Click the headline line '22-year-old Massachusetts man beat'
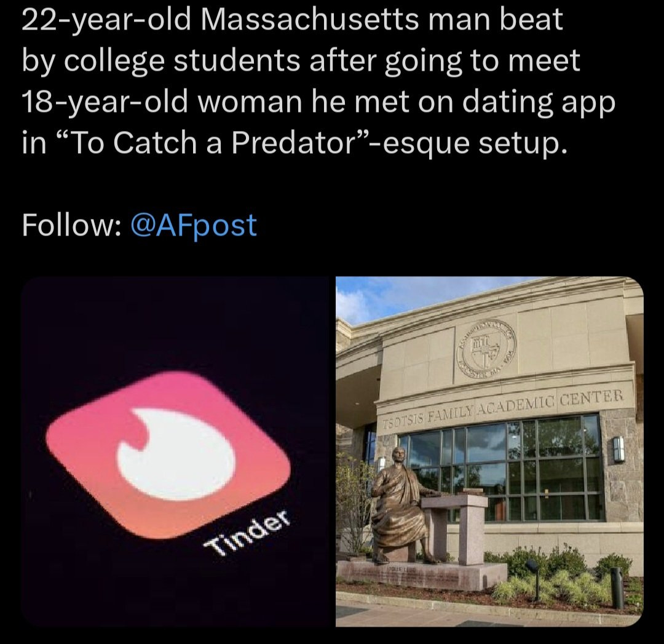 [292, 20]
